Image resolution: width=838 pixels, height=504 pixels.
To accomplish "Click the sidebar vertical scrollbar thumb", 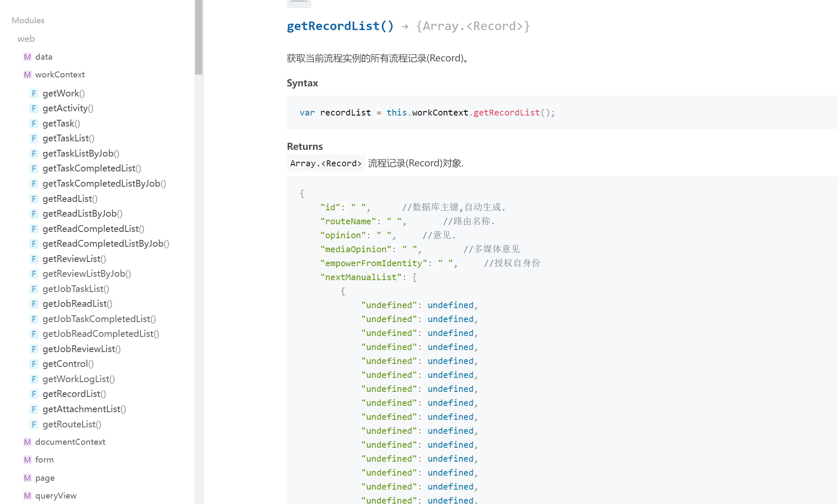I will point(198,37).
